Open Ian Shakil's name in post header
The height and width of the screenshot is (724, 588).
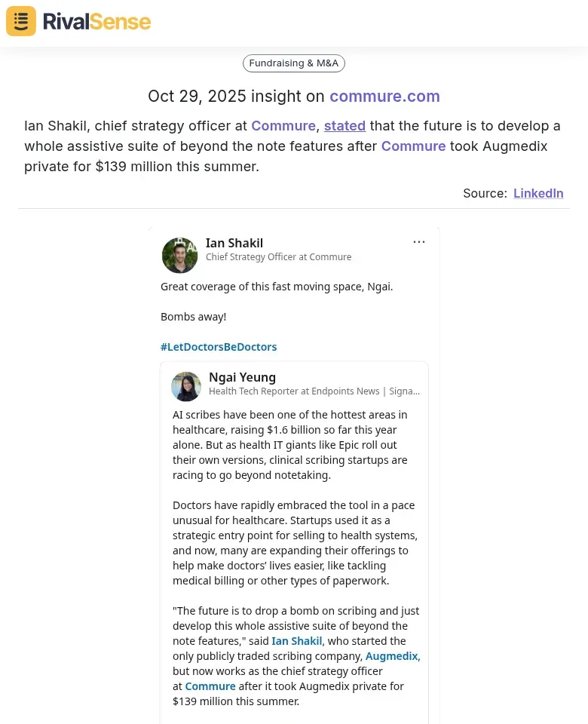[x=234, y=243]
